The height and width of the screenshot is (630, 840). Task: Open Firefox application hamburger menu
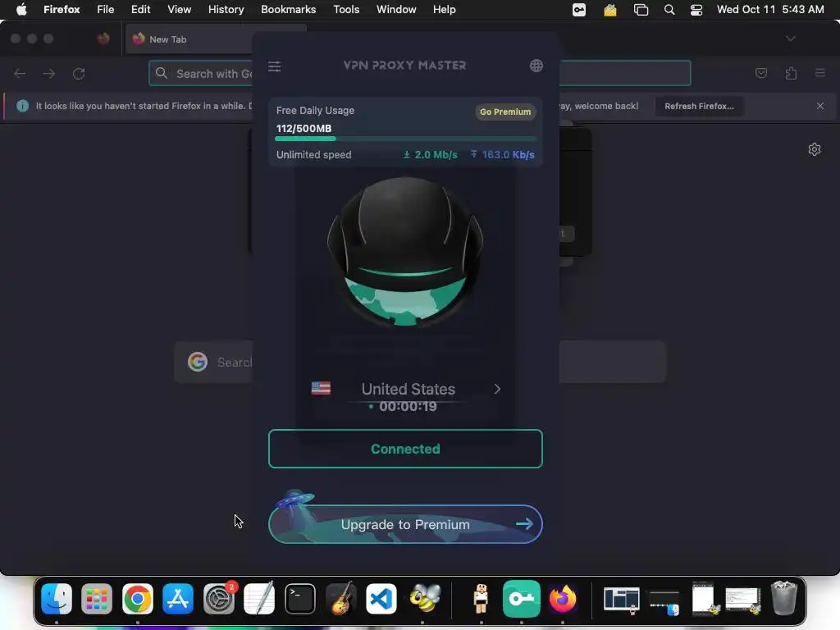820,73
